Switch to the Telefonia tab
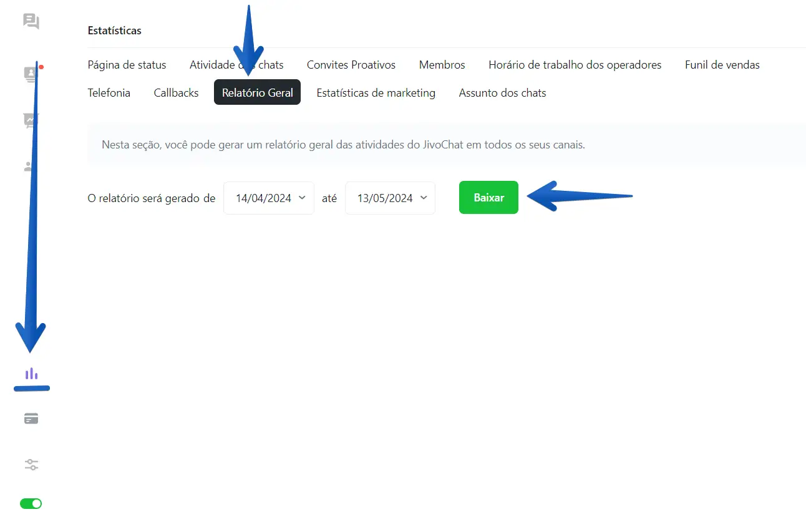This screenshot has width=806, height=532. 109,93
